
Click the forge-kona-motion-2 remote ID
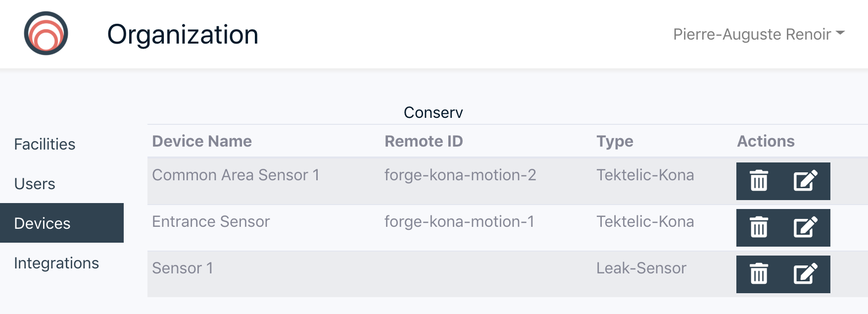click(460, 175)
